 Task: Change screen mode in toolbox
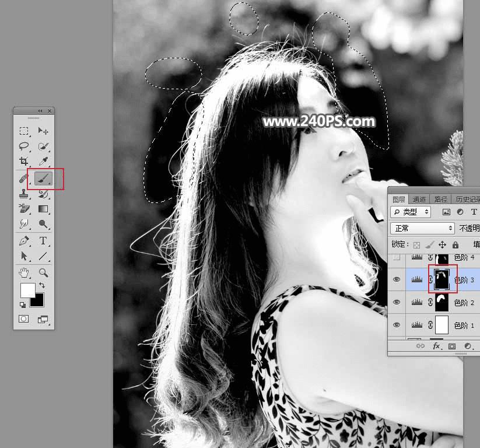43,320
